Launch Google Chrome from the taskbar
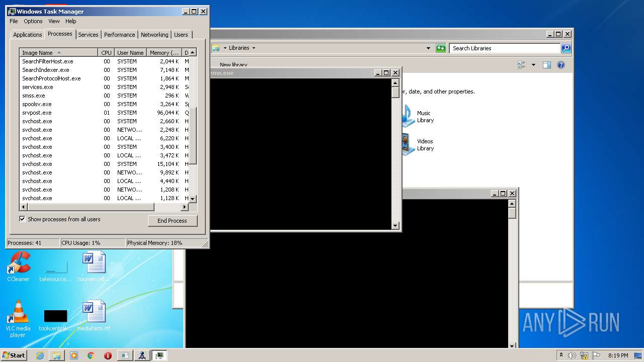This screenshot has width=644, height=362. coord(91,355)
